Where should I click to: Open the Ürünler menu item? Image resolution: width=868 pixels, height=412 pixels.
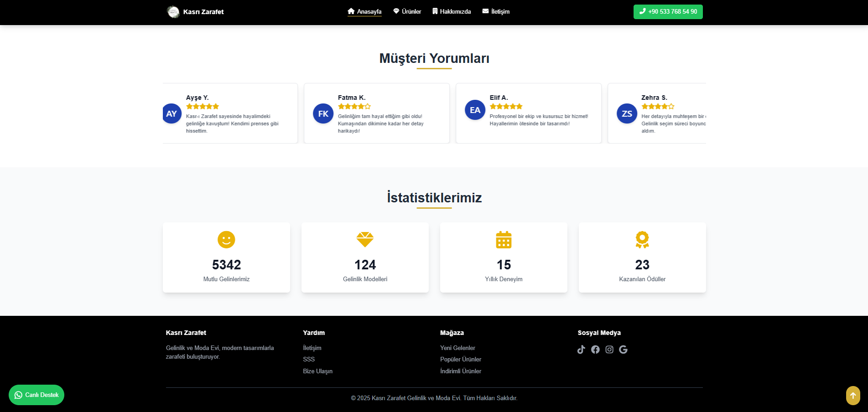point(407,11)
